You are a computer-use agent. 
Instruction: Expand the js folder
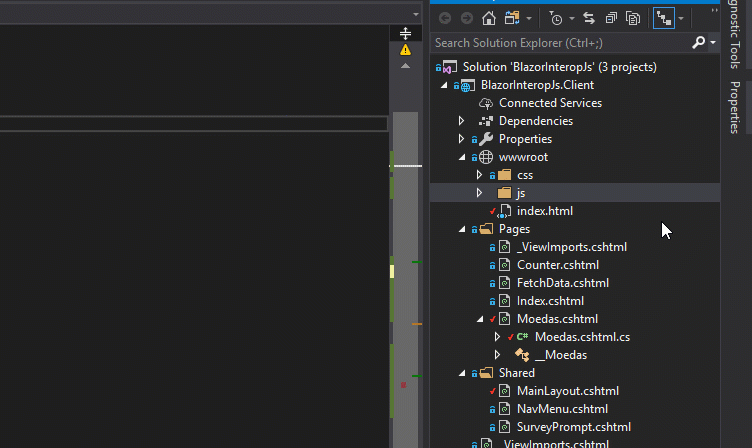pos(479,193)
